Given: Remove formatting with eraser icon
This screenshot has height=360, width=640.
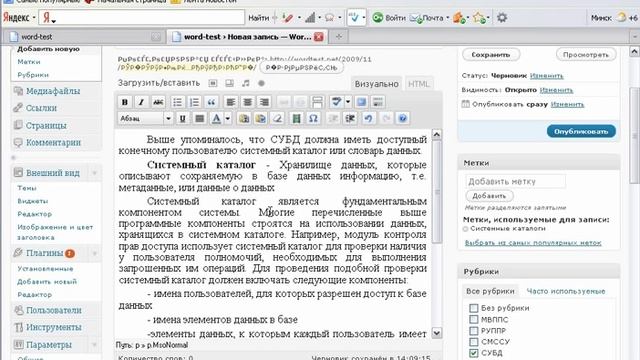Looking at the screenshot, I should pyautogui.click(x=277, y=118).
